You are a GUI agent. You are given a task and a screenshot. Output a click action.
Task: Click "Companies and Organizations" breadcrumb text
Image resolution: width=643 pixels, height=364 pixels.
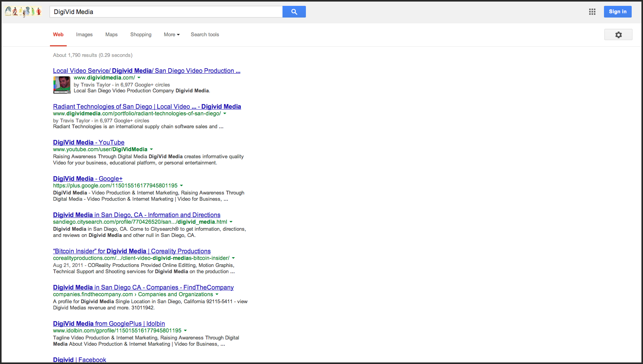pyautogui.click(x=176, y=294)
